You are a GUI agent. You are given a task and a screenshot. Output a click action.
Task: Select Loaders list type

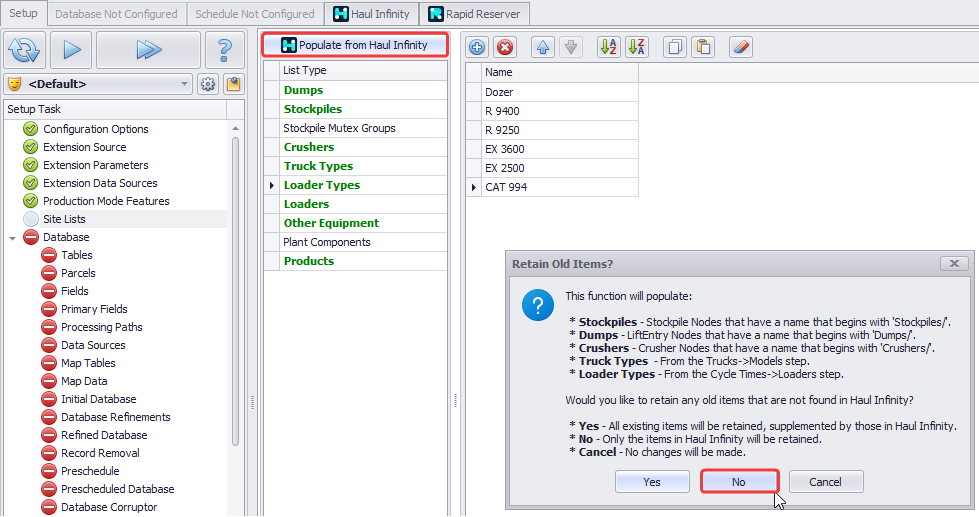click(x=363, y=204)
